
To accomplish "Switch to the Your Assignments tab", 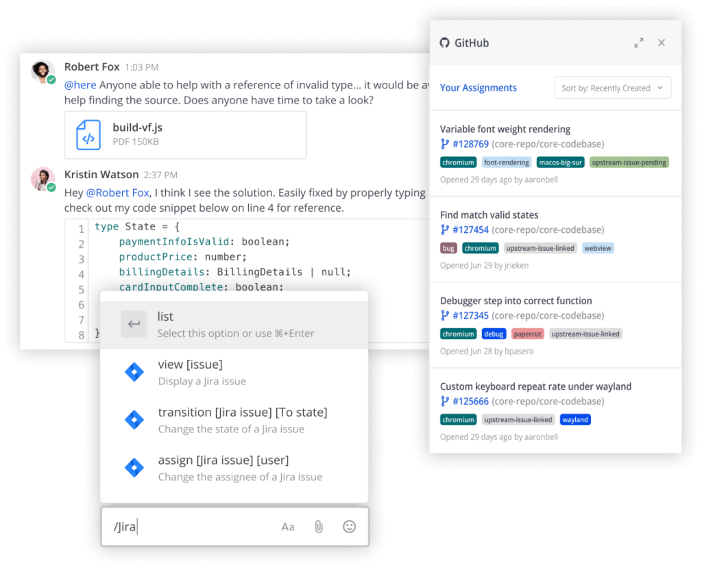I will pyautogui.click(x=478, y=88).
